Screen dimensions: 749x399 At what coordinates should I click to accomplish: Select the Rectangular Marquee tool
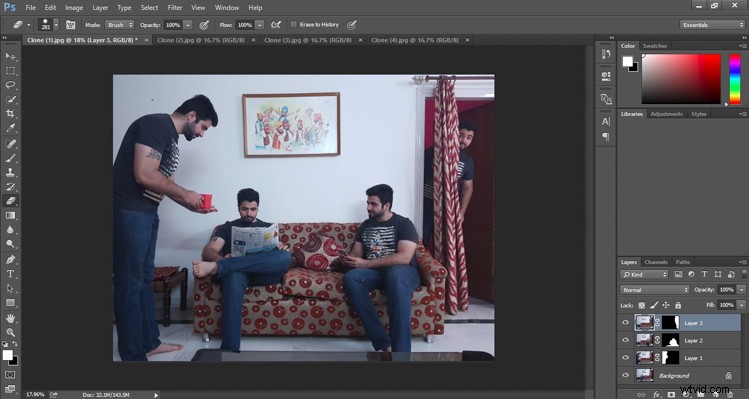(x=10, y=71)
